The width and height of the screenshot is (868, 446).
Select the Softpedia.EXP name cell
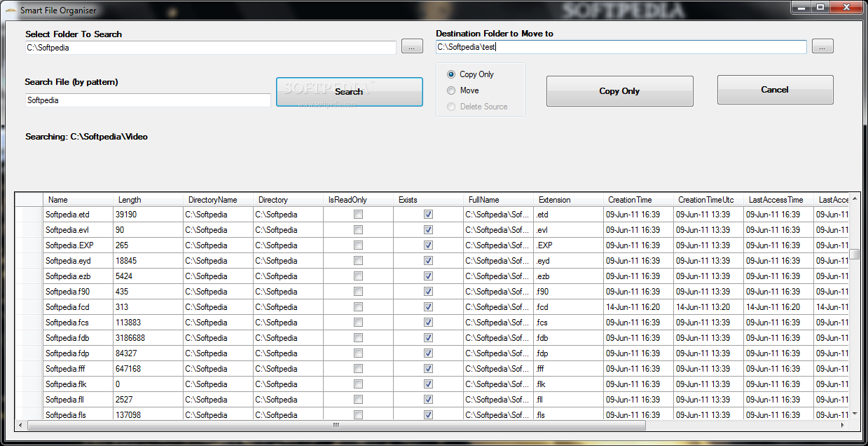pos(78,245)
